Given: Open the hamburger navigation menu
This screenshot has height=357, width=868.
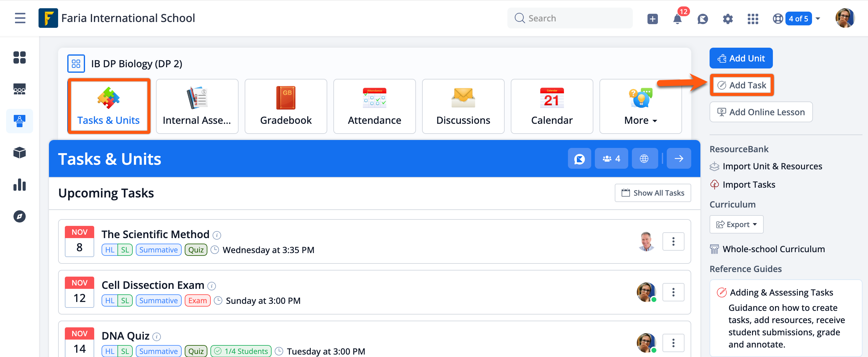Looking at the screenshot, I should 20,18.
